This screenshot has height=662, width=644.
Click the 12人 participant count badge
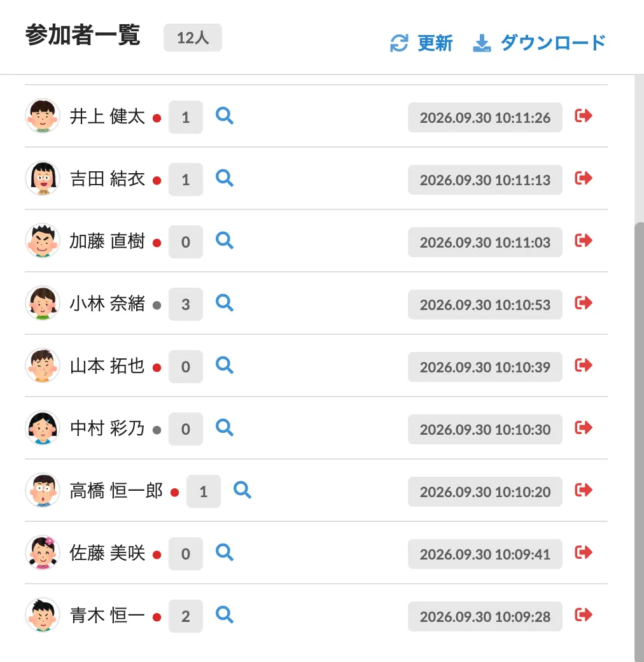coord(192,38)
